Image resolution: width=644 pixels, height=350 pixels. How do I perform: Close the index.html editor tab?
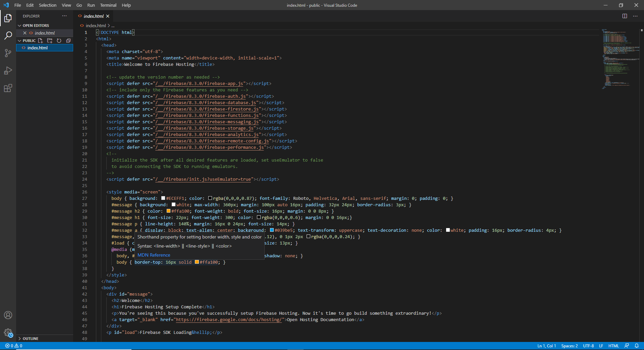pos(108,16)
